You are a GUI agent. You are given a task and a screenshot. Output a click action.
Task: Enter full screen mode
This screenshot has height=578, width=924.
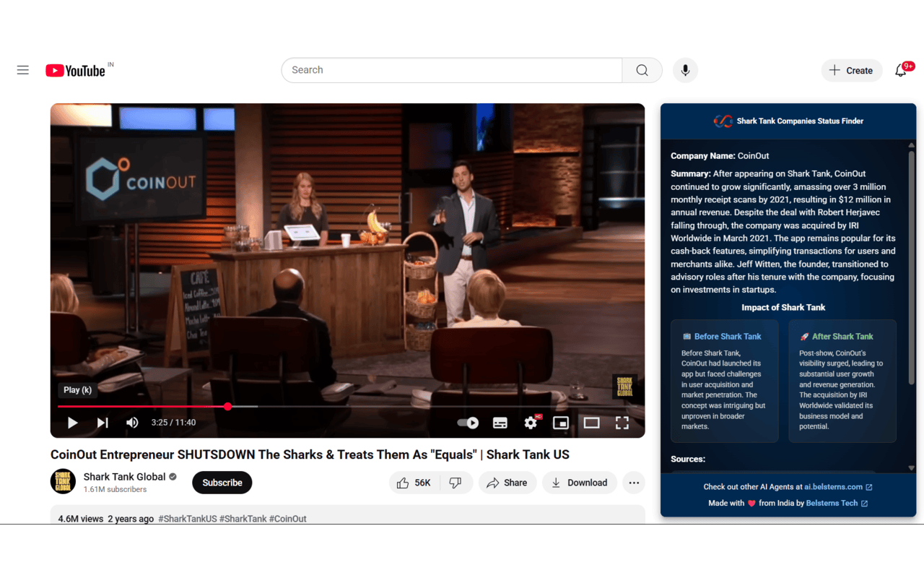click(x=622, y=423)
